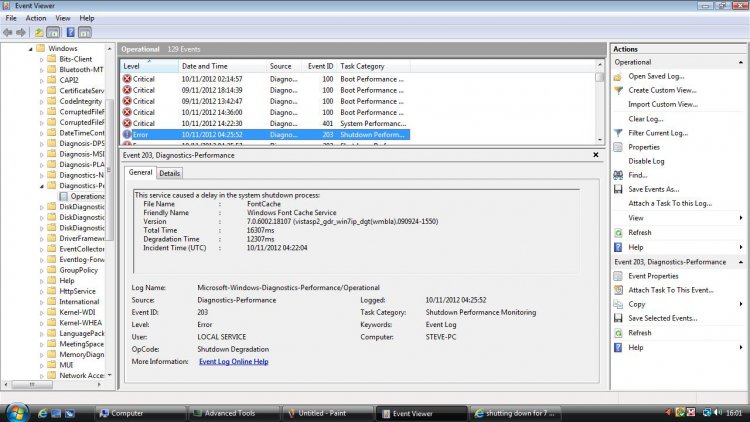
Task: Click Create Custom View funnel icon
Action: [618, 90]
